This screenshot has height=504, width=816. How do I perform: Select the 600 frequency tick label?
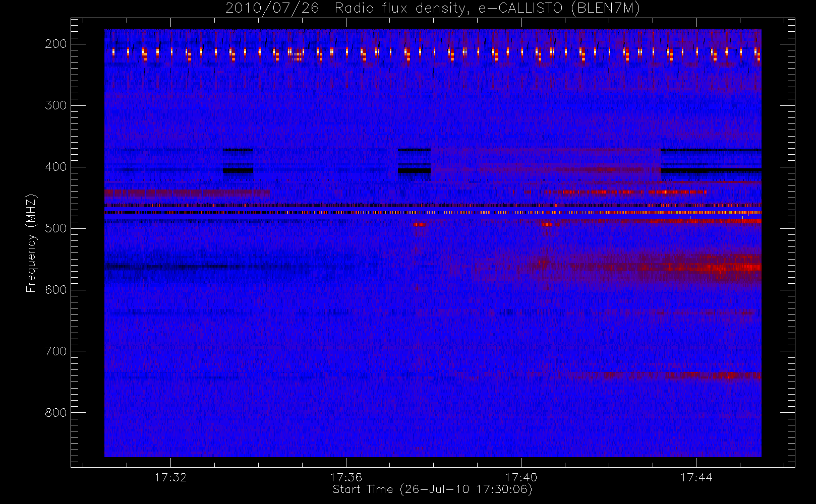pos(55,290)
